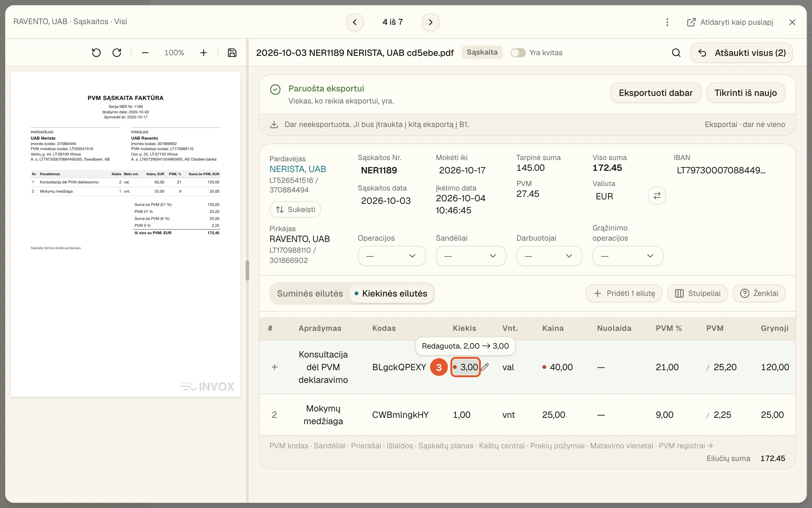Open the Ženklai legend

click(x=759, y=293)
